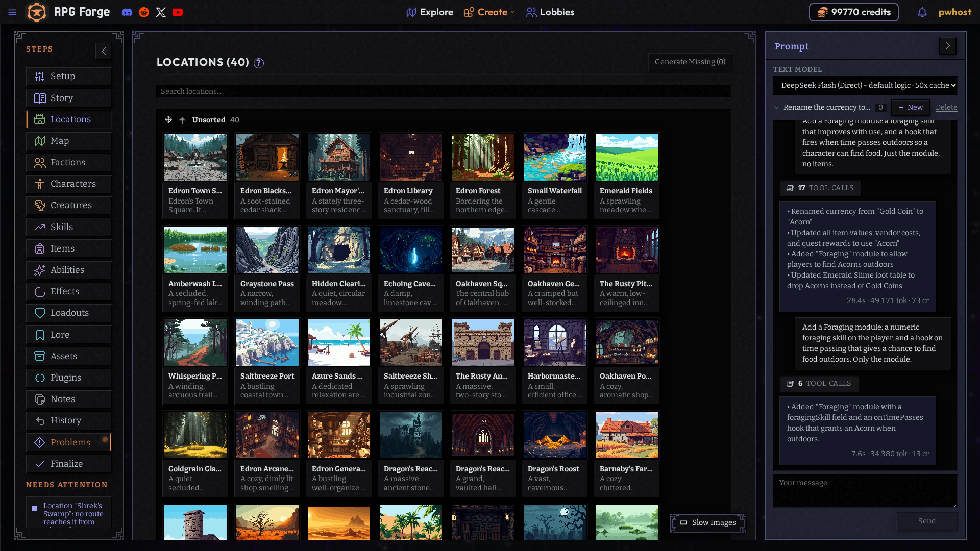Screen dimensions: 980x551
Task: Toggle the Slow Images option
Action: (708, 522)
